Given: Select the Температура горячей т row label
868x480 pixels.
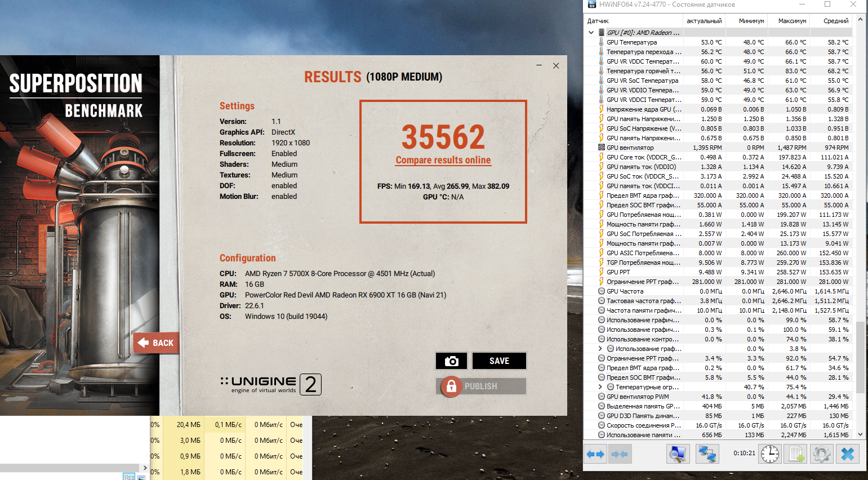Looking at the screenshot, I should (644, 71).
